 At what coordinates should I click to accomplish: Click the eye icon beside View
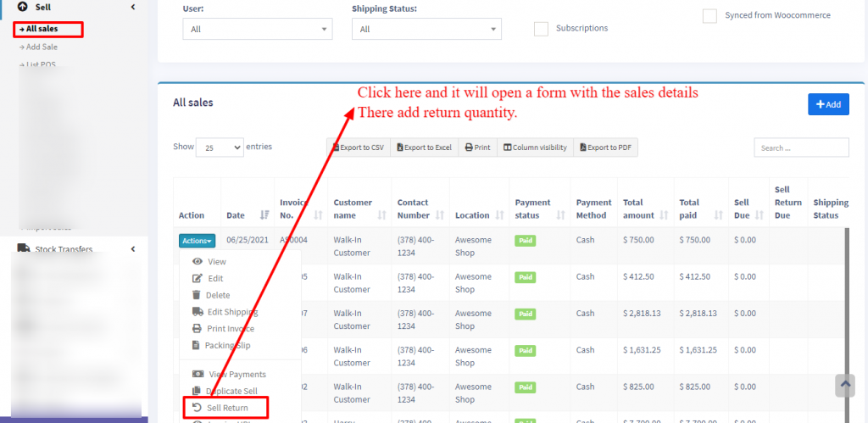[x=198, y=262]
